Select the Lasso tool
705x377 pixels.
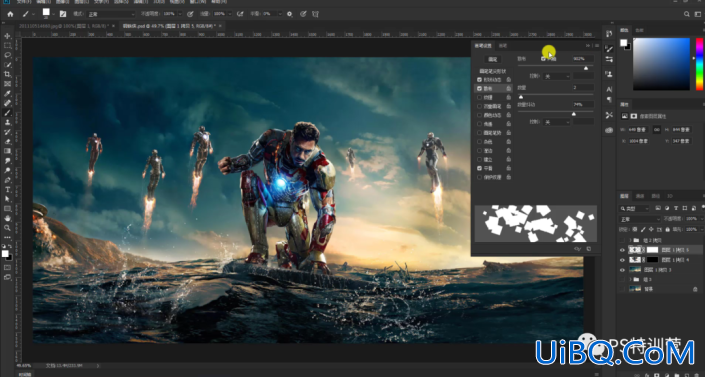coord(7,55)
